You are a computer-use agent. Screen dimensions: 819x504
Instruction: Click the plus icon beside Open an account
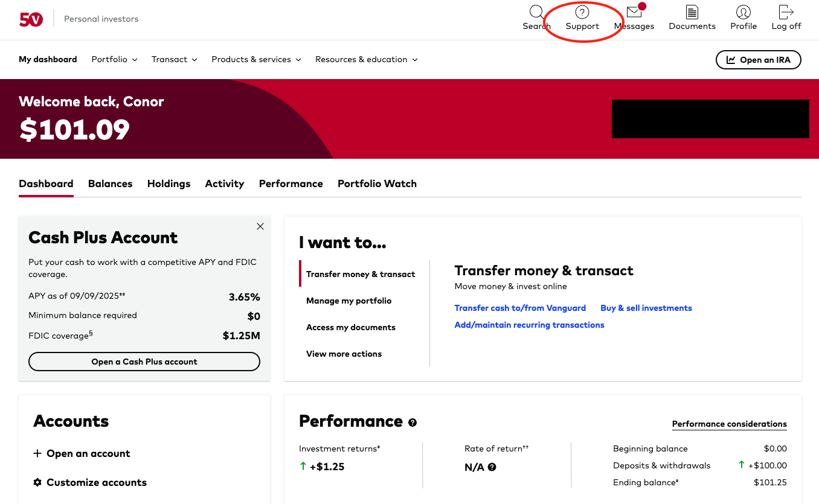coord(37,453)
